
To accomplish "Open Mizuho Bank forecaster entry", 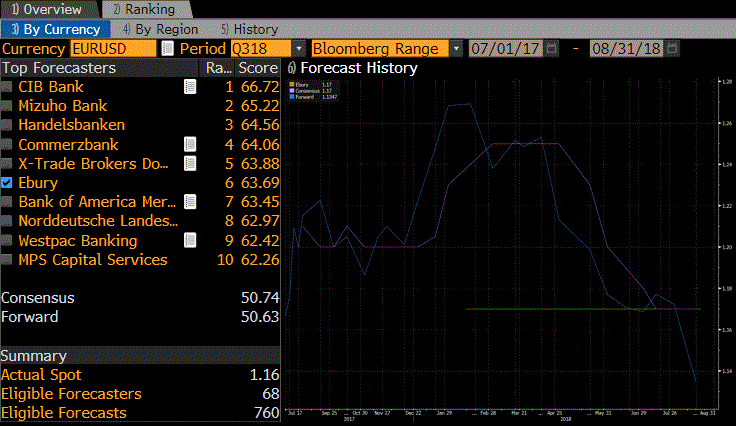I will (x=63, y=106).
